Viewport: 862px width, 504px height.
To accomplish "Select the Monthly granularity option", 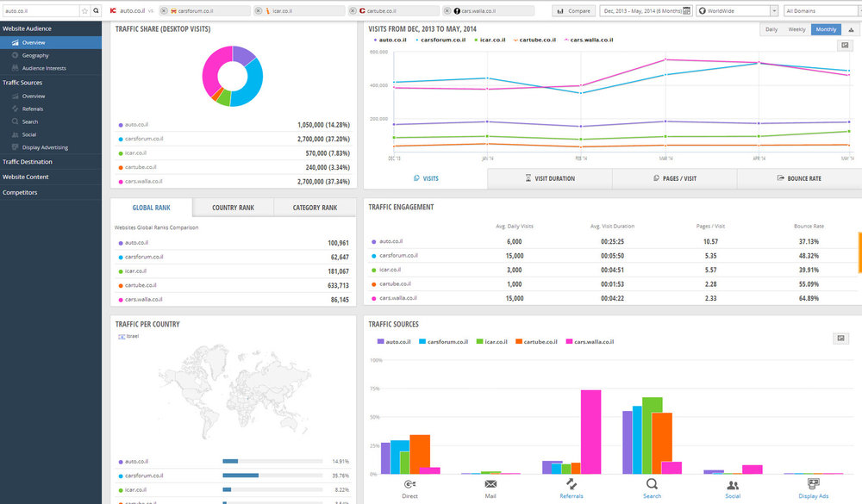I will 826,29.
